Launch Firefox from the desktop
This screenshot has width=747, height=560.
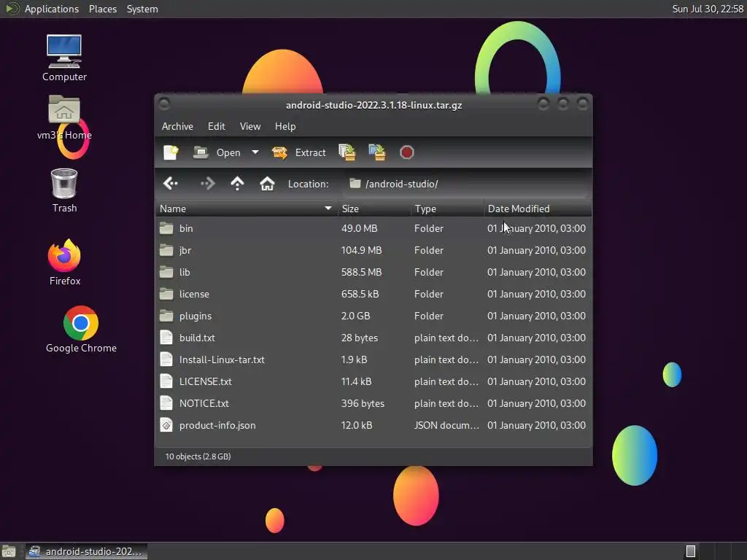[x=64, y=262]
